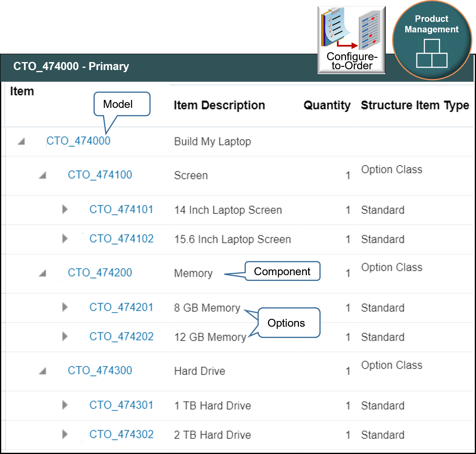Click the Item Description column header
Screen dimensions: 476x454
[219, 105]
